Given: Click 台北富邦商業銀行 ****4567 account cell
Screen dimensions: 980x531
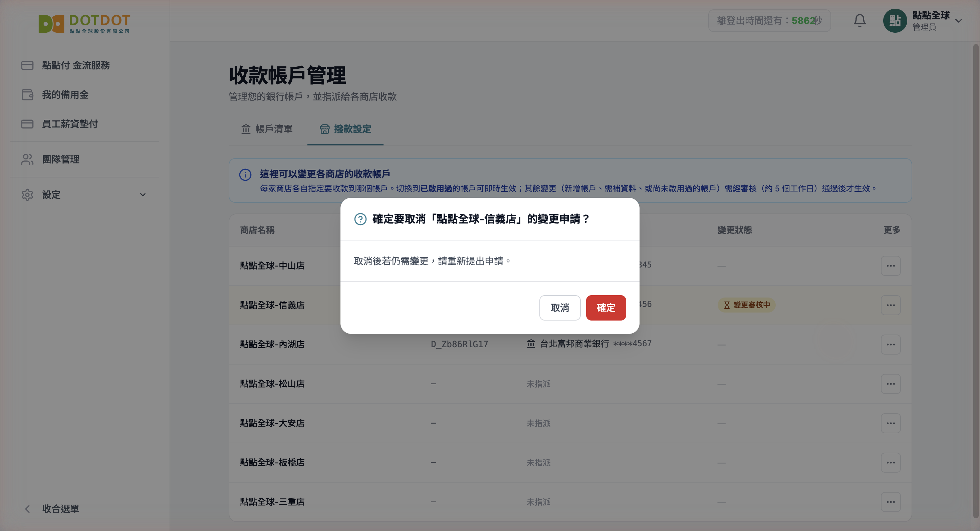Looking at the screenshot, I should point(589,344).
